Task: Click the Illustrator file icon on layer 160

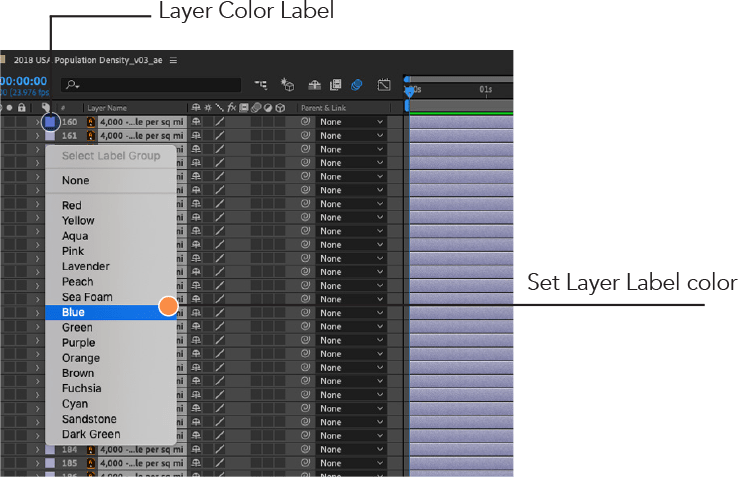Action: [x=91, y=122]
